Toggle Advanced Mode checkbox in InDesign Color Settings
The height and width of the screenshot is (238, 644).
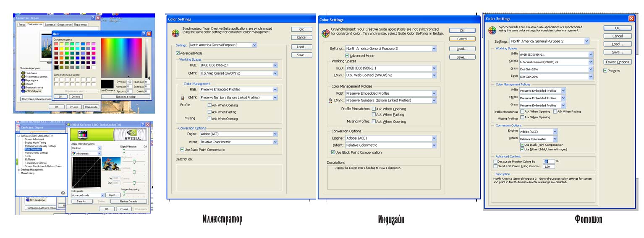(347, 55)
